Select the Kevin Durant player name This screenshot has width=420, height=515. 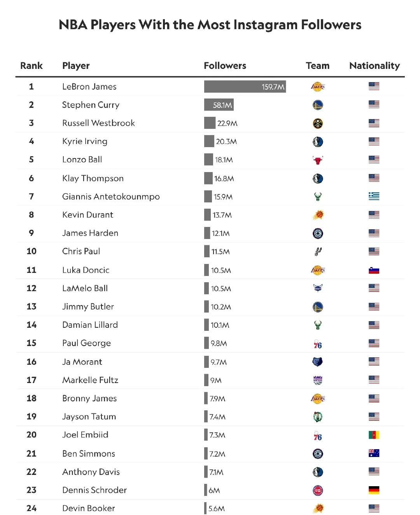coord(87,214)
